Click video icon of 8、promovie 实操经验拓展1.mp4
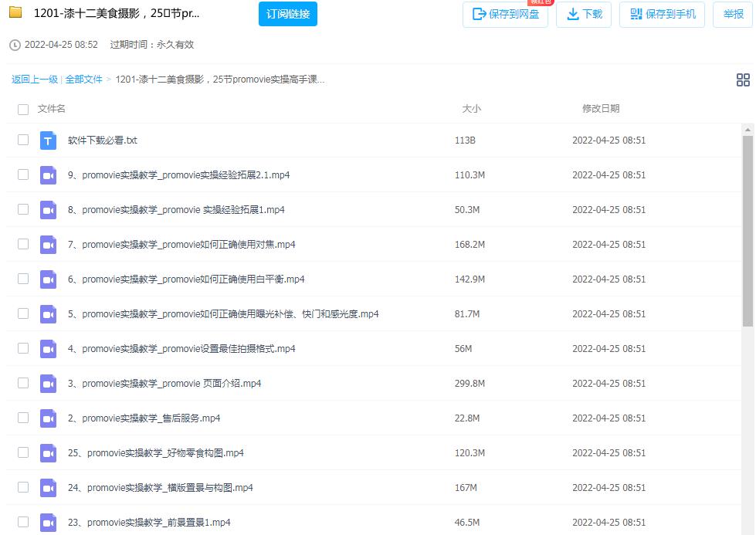756x535 pixels. (48, 210)
